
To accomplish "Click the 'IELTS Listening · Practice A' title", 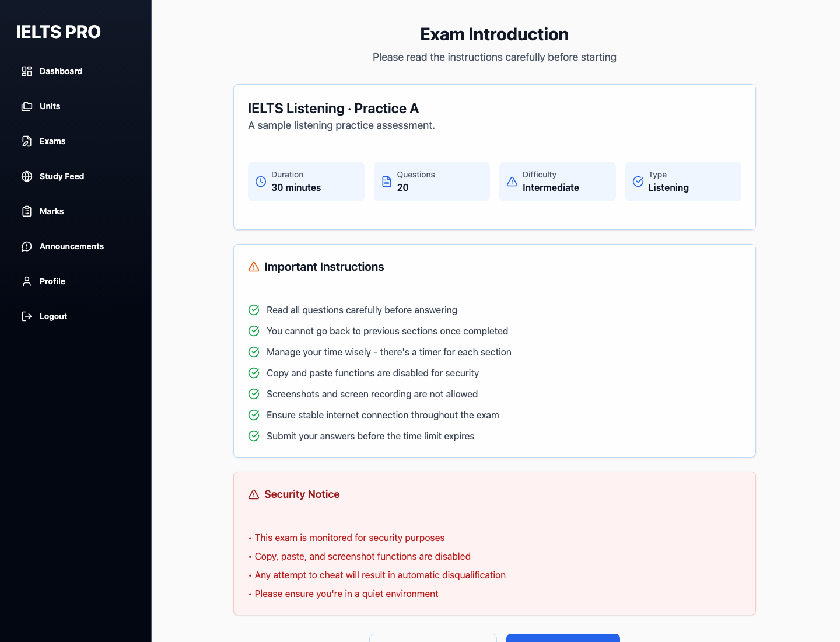I will (333, 109).
